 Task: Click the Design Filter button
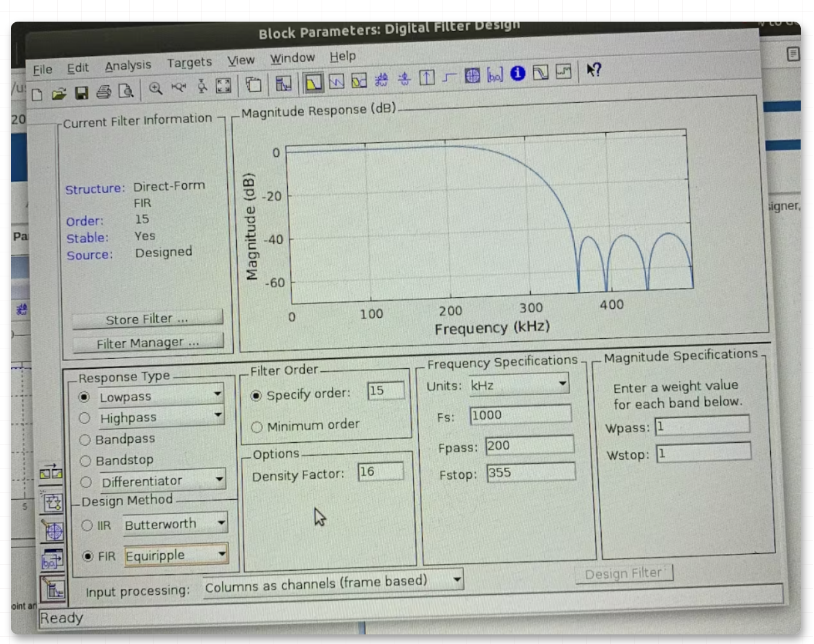623,574
